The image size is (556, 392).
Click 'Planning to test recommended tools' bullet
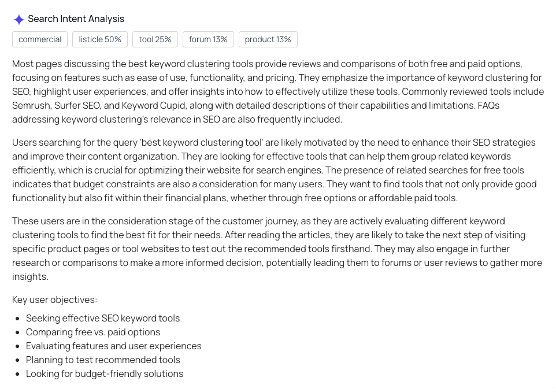(103, 360)
